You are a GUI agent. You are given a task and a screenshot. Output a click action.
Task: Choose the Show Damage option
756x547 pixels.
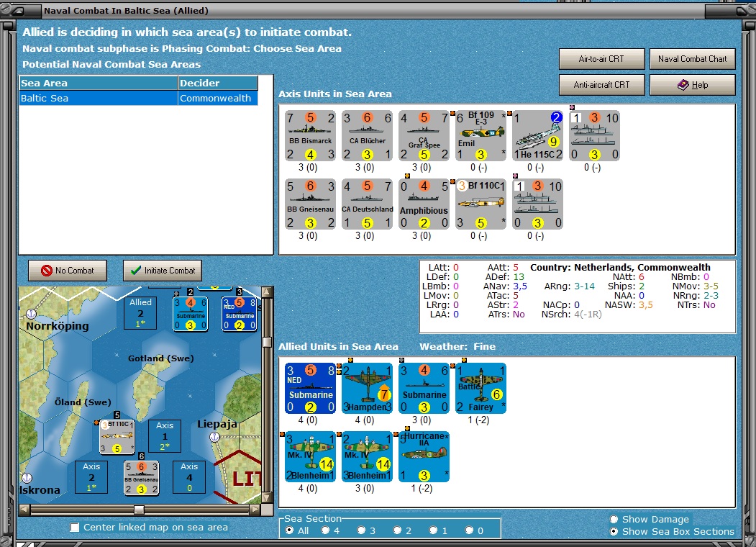coord(614,519)
